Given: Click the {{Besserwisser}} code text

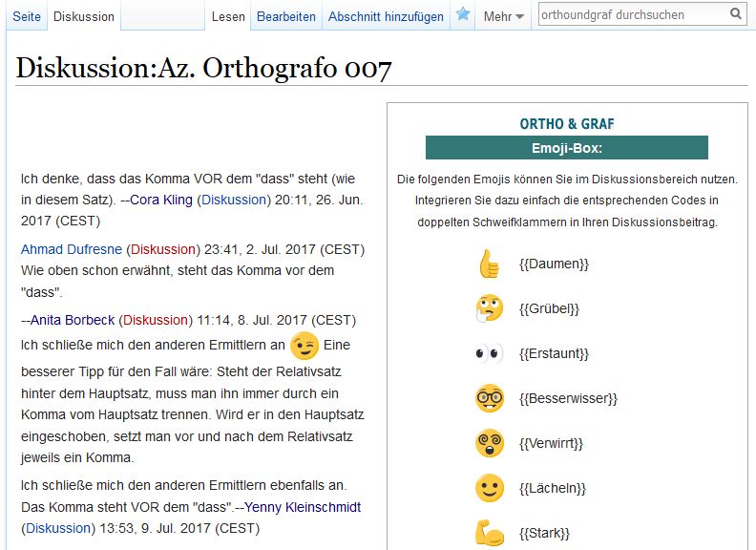Looking at the screenshot, I should (568, 398).
